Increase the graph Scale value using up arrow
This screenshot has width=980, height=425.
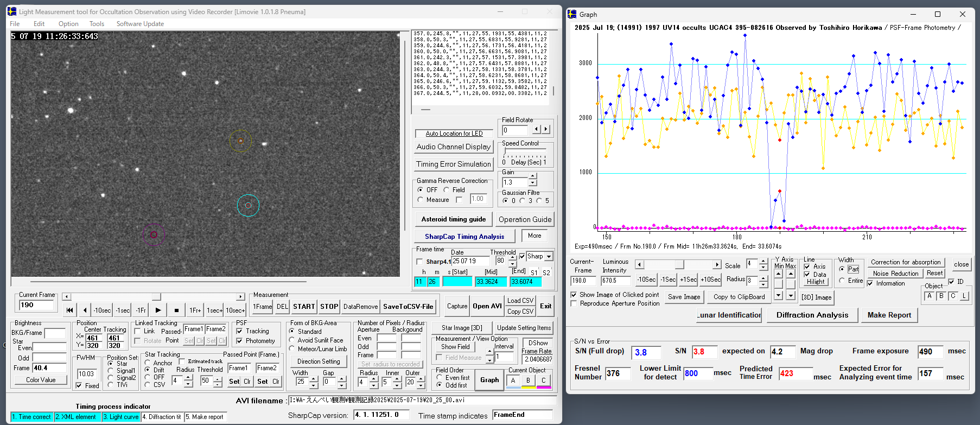(763, 262)
